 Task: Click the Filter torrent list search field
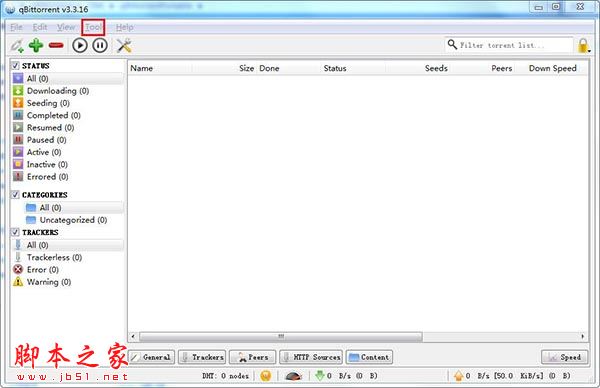point(509,45)
